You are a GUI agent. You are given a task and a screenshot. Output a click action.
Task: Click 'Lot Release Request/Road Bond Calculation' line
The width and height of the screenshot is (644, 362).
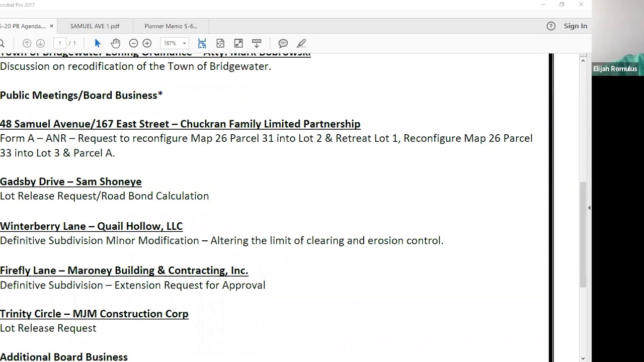pyautogui.click(x=105, y=196)
